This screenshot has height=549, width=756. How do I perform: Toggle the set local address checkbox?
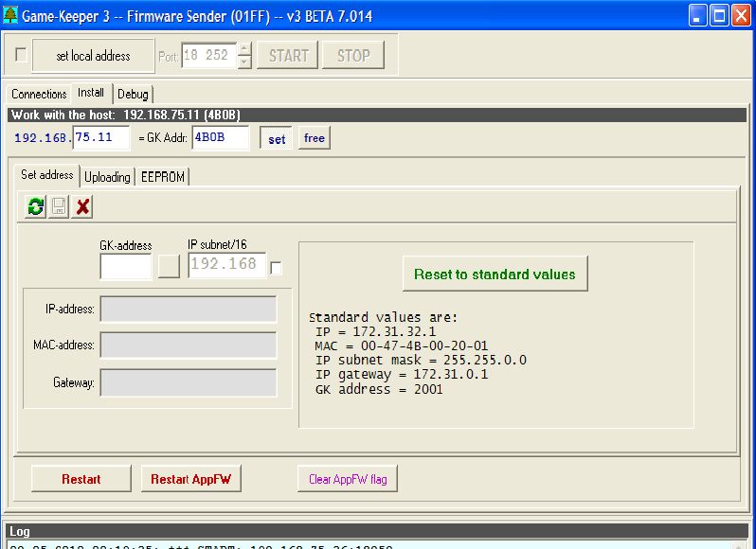coord(21,55)
